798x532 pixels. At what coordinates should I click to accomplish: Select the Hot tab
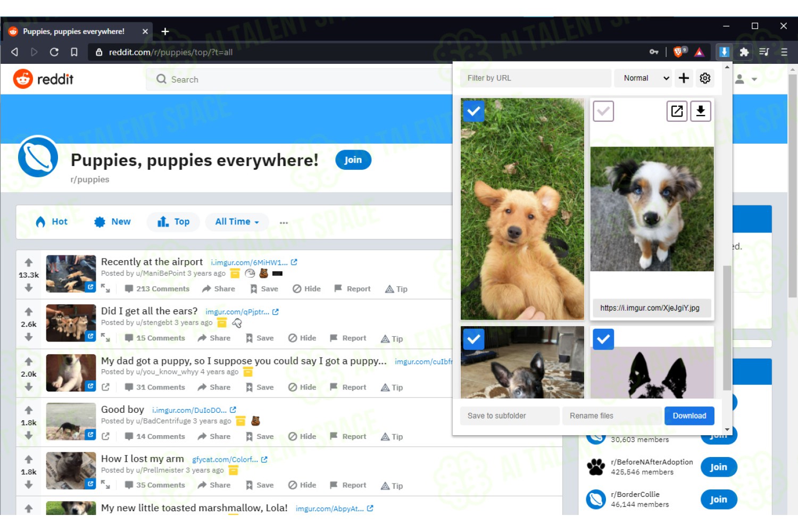pyautogui.click(x=52, y=222)
